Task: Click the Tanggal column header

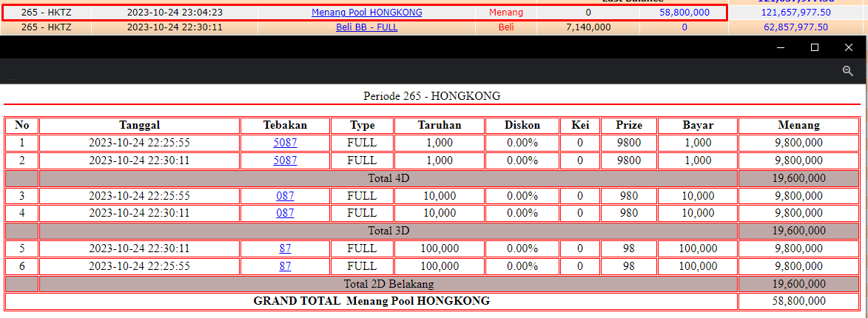Action: [140, 125]
